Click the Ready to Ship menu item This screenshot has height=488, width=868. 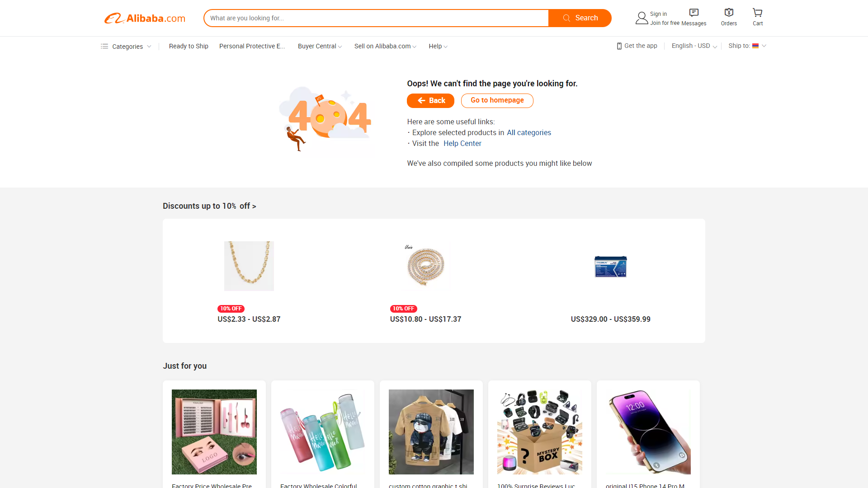pos(189,46)
